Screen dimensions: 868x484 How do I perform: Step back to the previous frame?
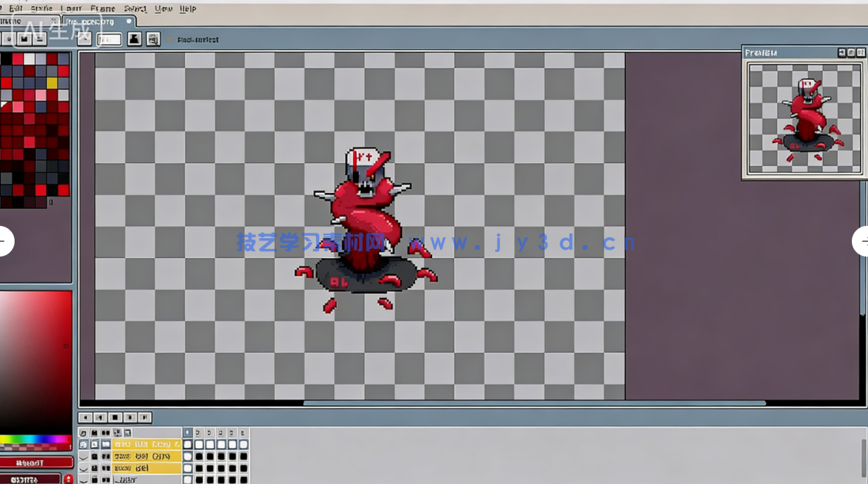100,418
